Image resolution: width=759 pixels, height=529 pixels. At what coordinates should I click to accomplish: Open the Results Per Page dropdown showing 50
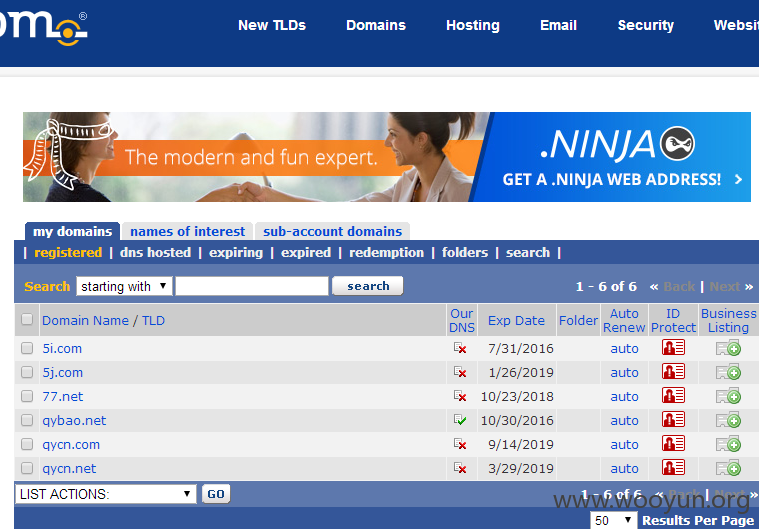613,520
